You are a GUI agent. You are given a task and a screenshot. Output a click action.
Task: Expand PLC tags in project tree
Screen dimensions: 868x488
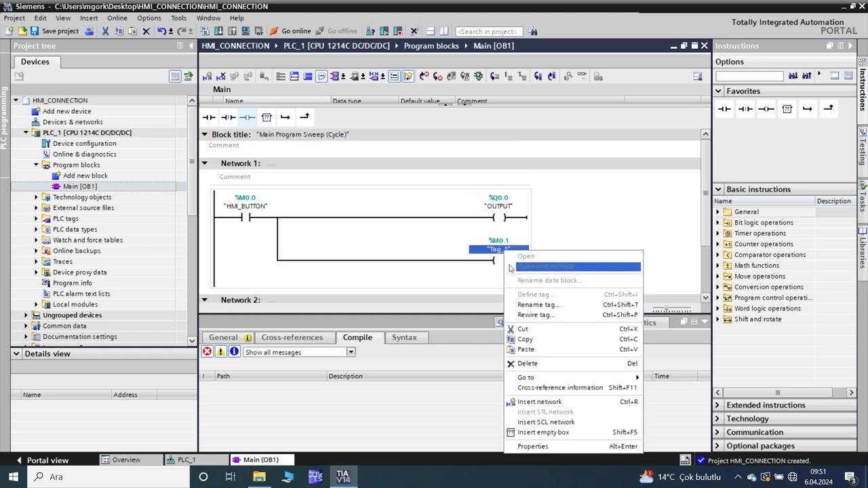pyautogui.click(x=37, y=219)
